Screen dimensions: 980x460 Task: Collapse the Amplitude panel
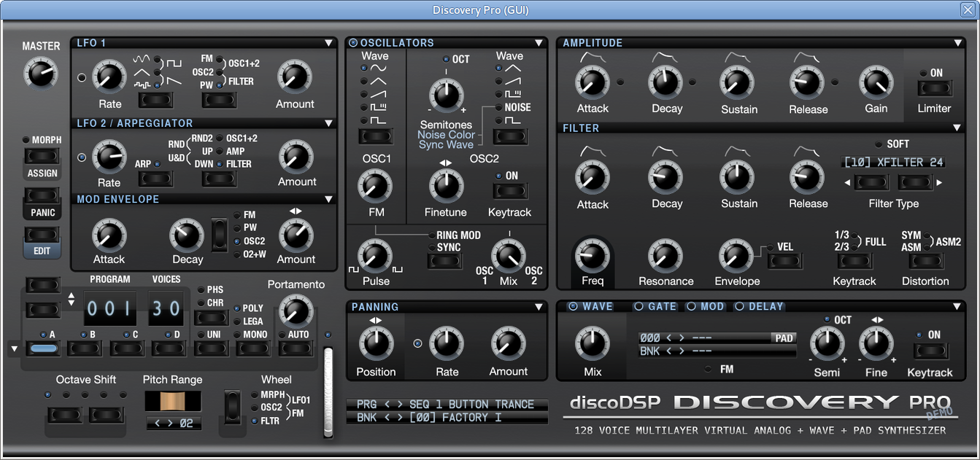point(957,43)
